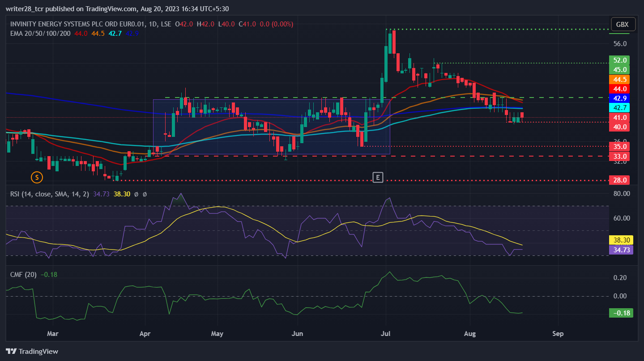Click the Jun label on time axis
Screen dimensions: 644x361
(x=297, y=334)
